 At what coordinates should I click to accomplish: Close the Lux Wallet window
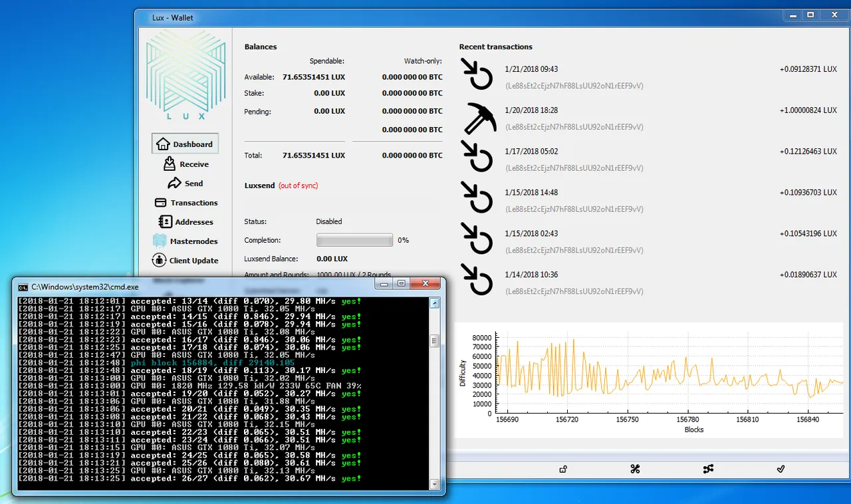tap(833, 15)
